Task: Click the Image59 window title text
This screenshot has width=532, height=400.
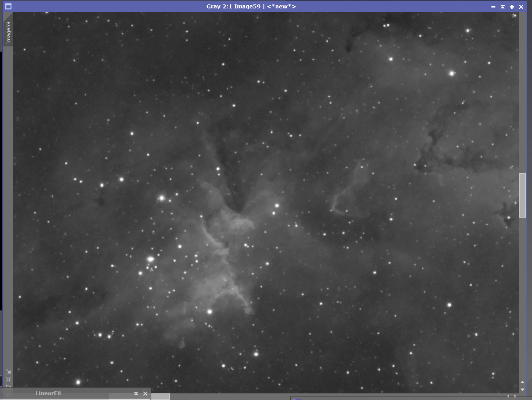Action: coord(251,7)
